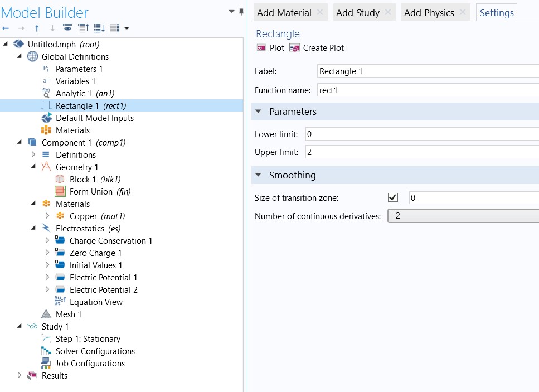
Task: Collapse the Smoothing section
Action: click(x=258, y=175)
